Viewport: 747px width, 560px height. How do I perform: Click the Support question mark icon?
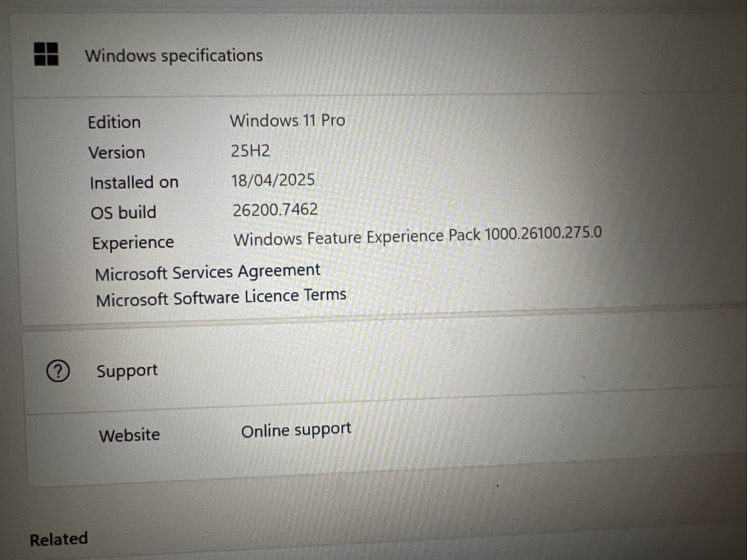(58, 371)
